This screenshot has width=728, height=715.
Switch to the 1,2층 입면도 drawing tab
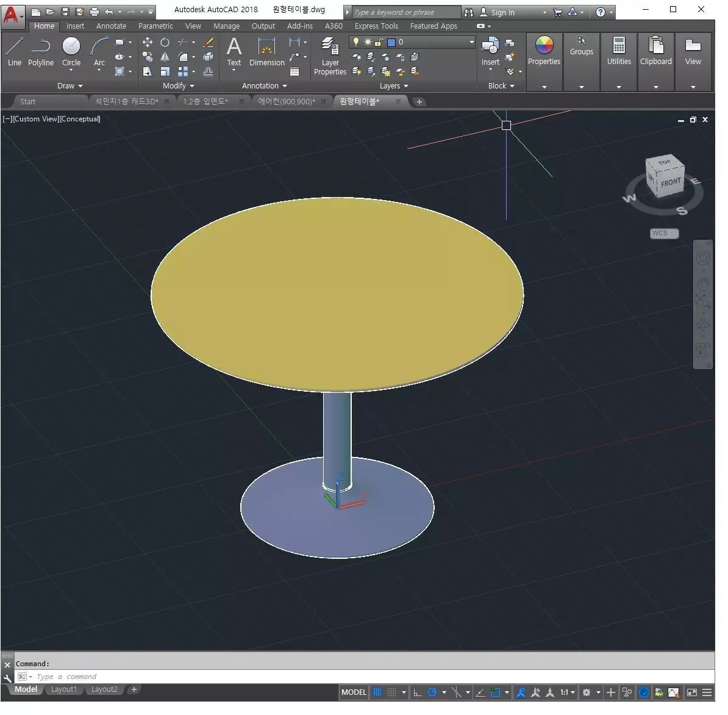205,102
